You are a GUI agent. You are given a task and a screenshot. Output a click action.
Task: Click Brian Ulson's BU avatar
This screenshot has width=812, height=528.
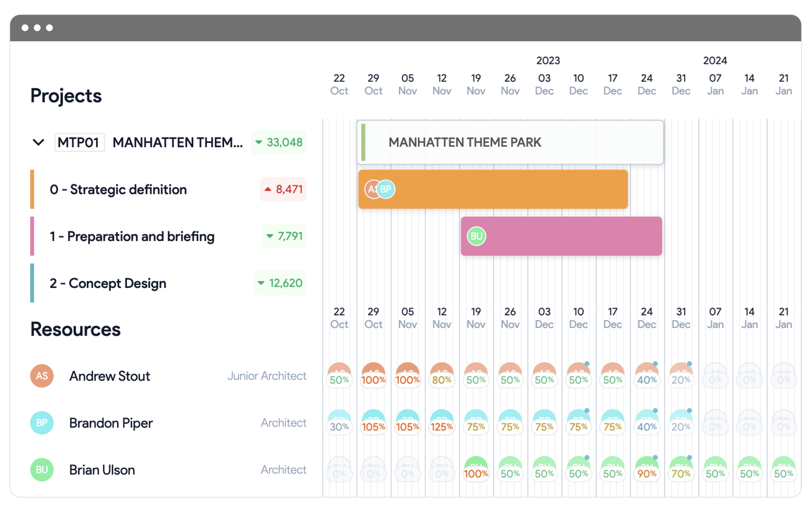tap(42, 470)
